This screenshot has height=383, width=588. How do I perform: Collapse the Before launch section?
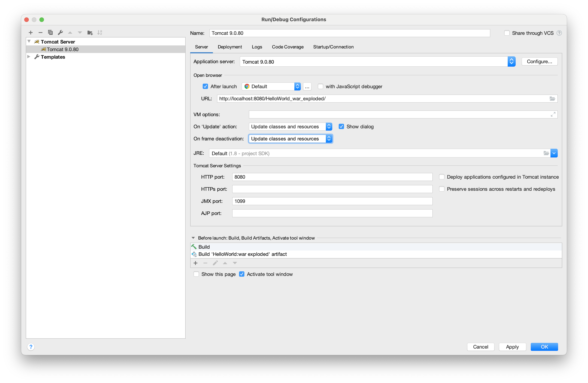tap(193, 238)
